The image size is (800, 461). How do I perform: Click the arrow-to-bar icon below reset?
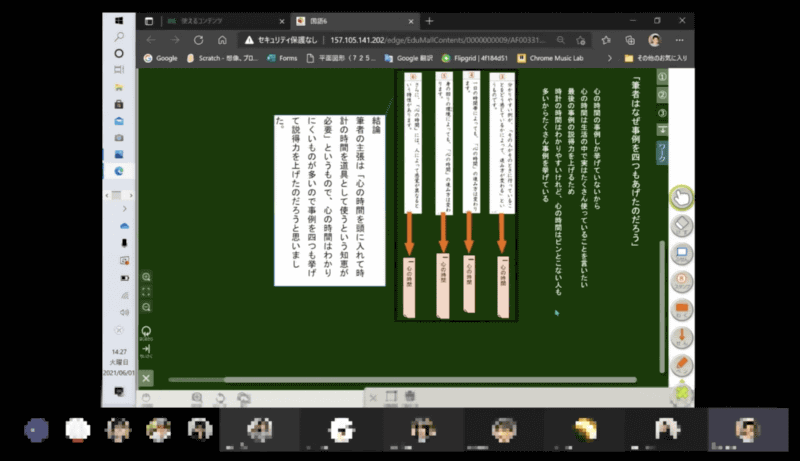click(x=146, y=350)
